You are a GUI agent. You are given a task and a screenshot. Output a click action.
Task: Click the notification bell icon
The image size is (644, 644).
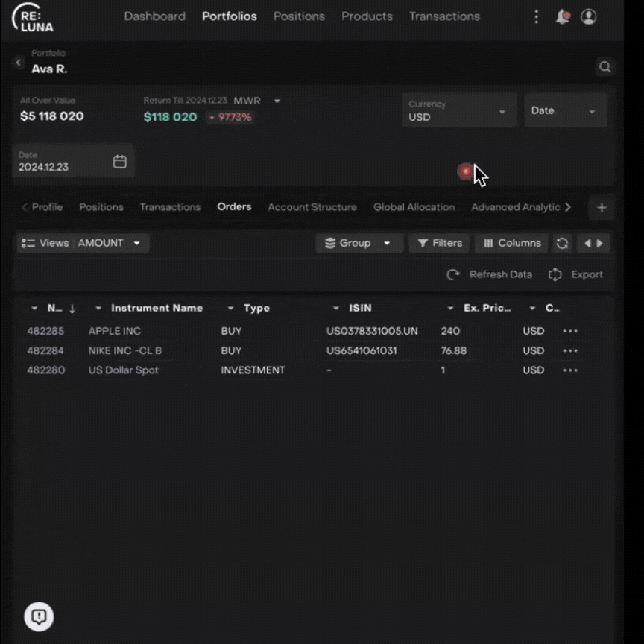562,16
